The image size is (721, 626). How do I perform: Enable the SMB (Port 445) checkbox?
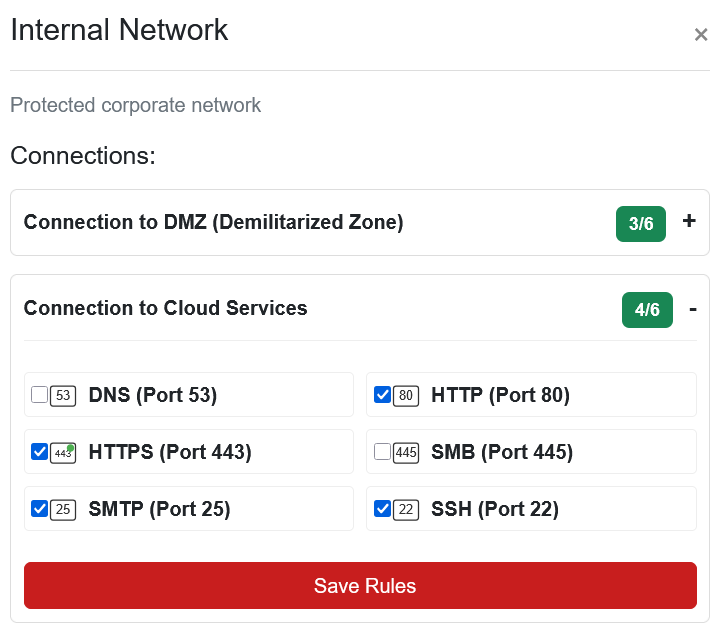point(382,452)
